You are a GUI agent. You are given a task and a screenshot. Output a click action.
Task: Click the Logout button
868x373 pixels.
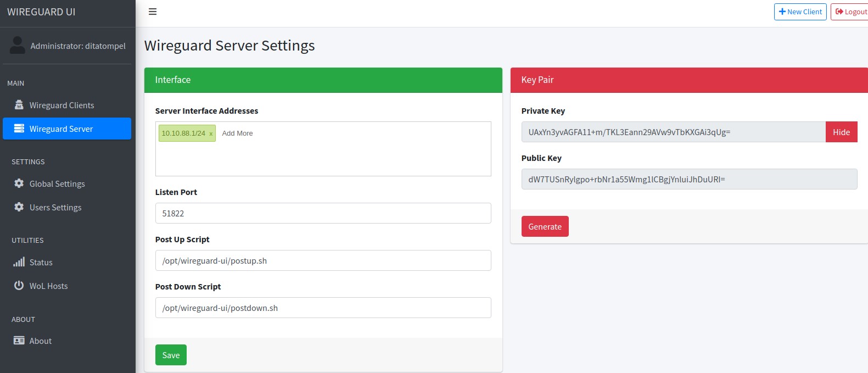850,12
